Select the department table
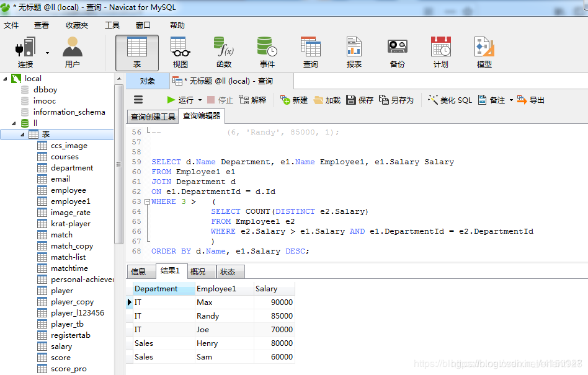Image resolution: width=588 pixels, height=375 pixels. tap(71, 168)
